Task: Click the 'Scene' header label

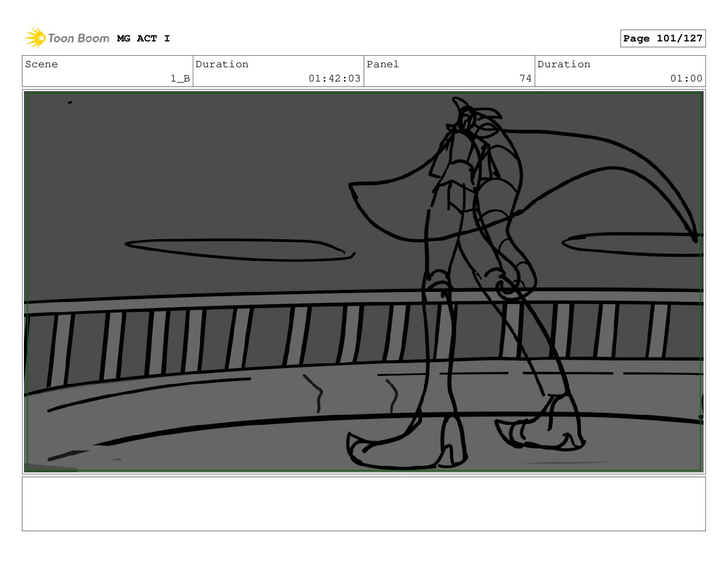Action: (x=41, y=64)
